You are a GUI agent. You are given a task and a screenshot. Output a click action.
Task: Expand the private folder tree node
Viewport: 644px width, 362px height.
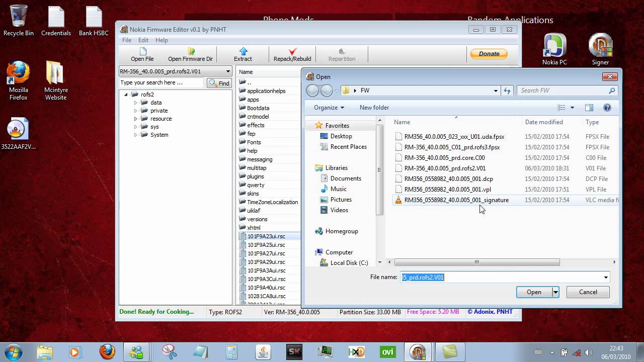[x=135, y=111]
